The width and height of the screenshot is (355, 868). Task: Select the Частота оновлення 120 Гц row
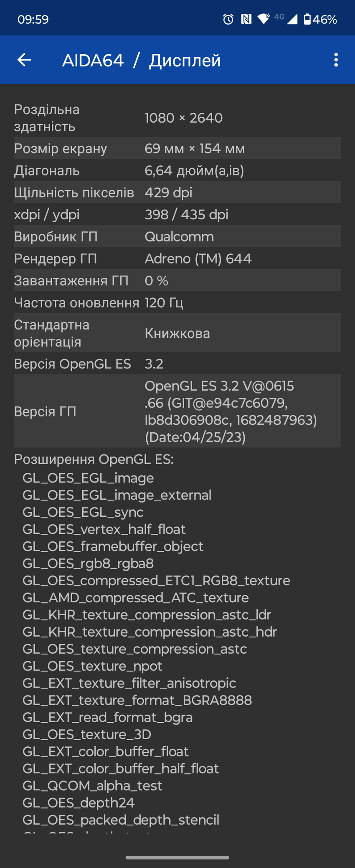(177, 302)
